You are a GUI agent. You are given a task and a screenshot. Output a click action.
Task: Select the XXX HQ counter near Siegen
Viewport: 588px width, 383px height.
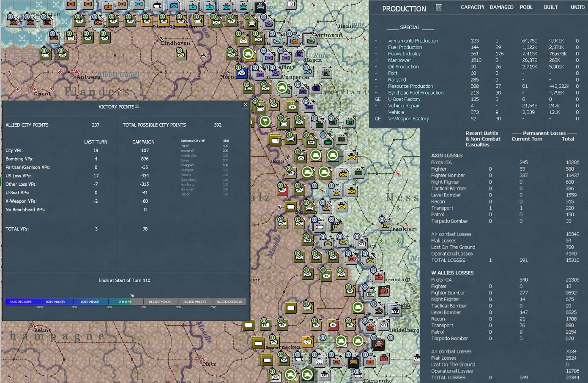[x=350, y=122]
